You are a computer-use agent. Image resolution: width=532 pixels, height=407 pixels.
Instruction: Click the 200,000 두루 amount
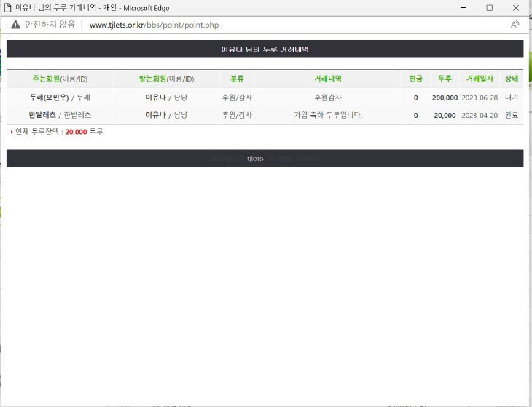445,98
